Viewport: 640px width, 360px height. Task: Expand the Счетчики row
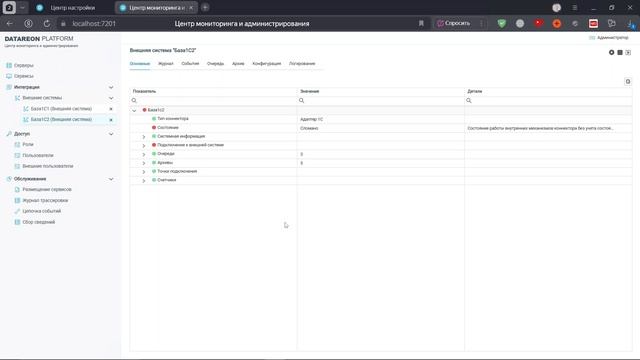(x=144, y=180)
